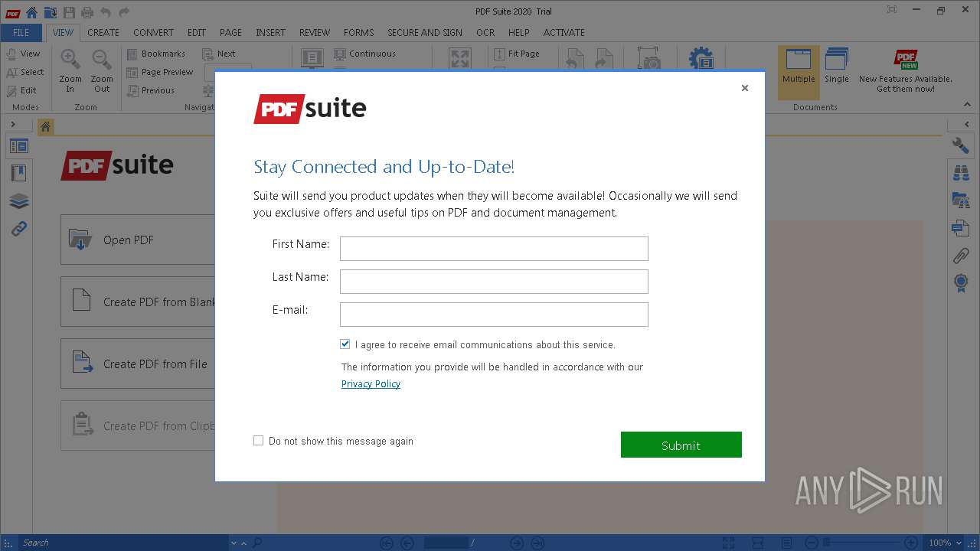Enable Continuous page layout
The height and width of the screenshot is (551, 980).
pyautogui.click(x=365, y=54)
